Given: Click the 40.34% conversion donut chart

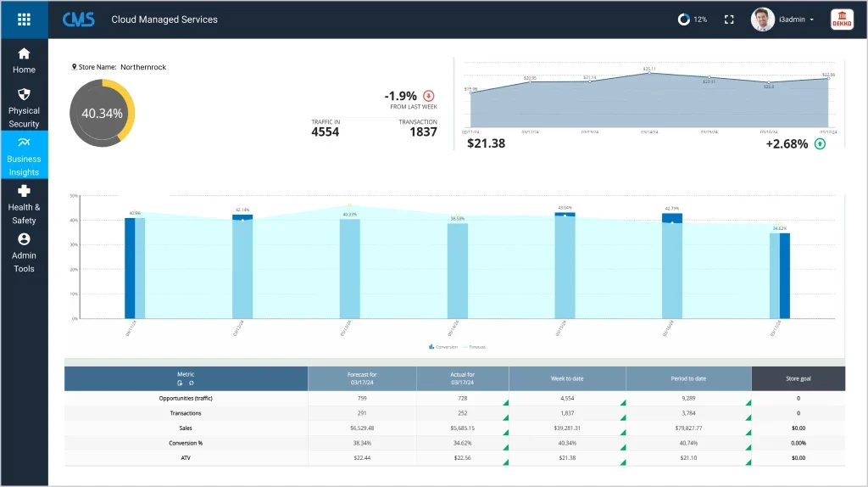Looking at the screenshot, I should point(102,113).
